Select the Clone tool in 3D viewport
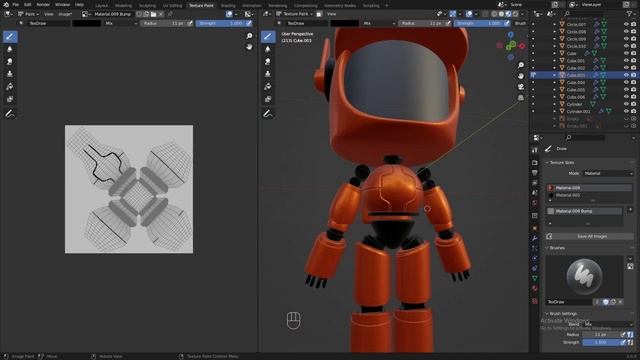Viewport: 640px width, 360px height. point(268,74)
